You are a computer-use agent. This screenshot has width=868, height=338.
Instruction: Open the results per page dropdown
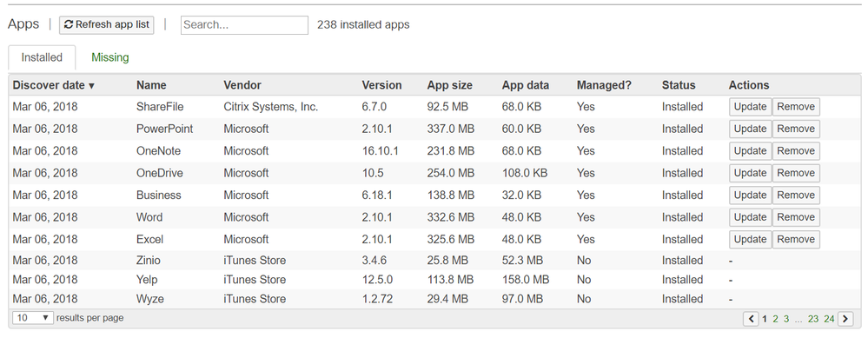click(33, 318)
